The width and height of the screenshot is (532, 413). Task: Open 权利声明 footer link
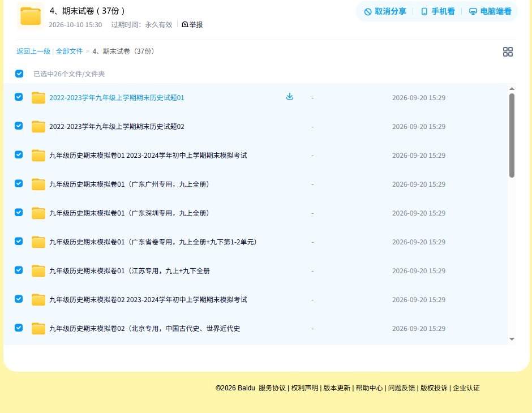point(304,388)
